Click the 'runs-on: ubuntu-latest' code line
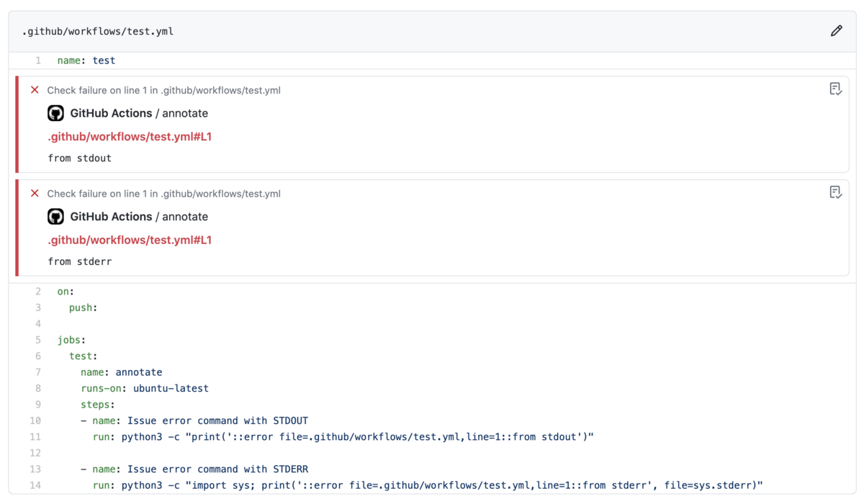Viewport: 864px width, 504px height. pos(145,389)
